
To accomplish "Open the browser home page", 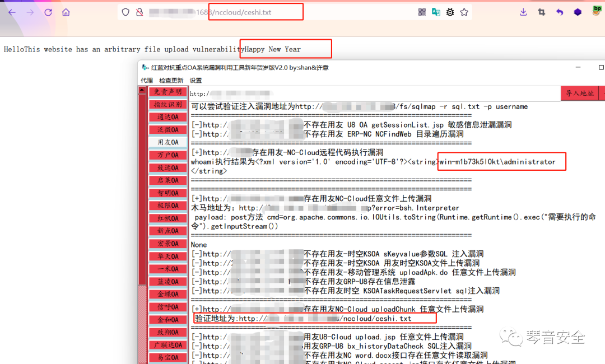I will pos(66,12).
